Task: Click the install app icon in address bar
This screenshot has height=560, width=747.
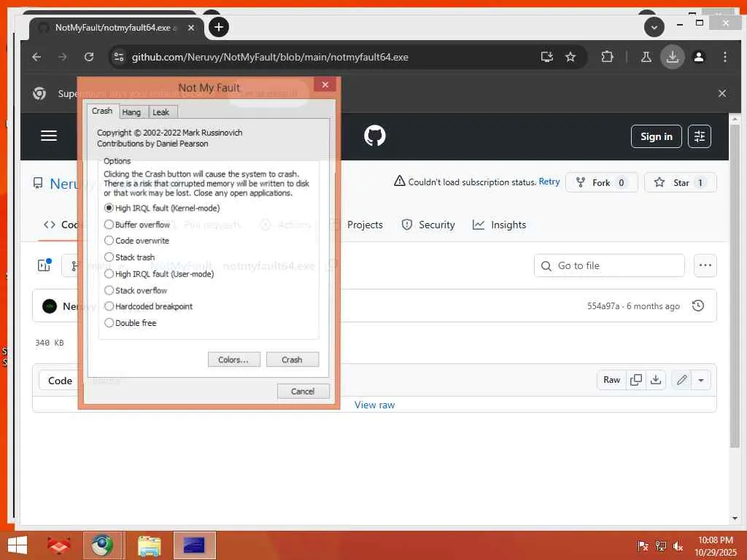Action: [x=547, y=57]
